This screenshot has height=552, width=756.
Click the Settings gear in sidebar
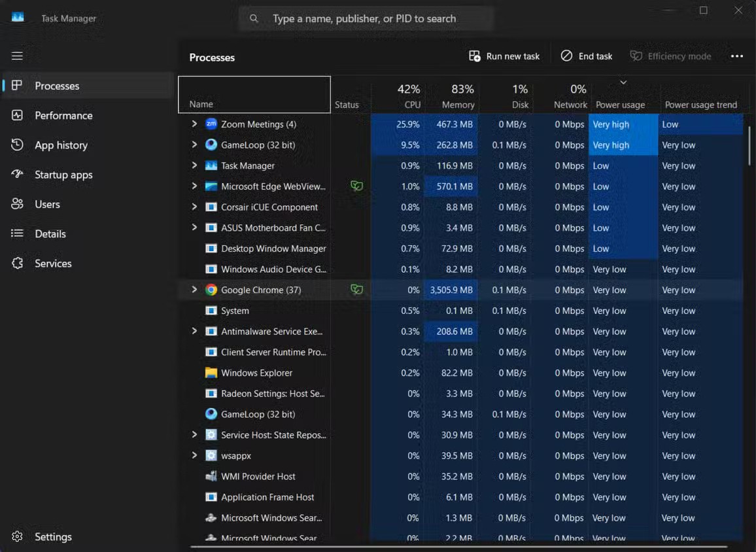(18, 536)
